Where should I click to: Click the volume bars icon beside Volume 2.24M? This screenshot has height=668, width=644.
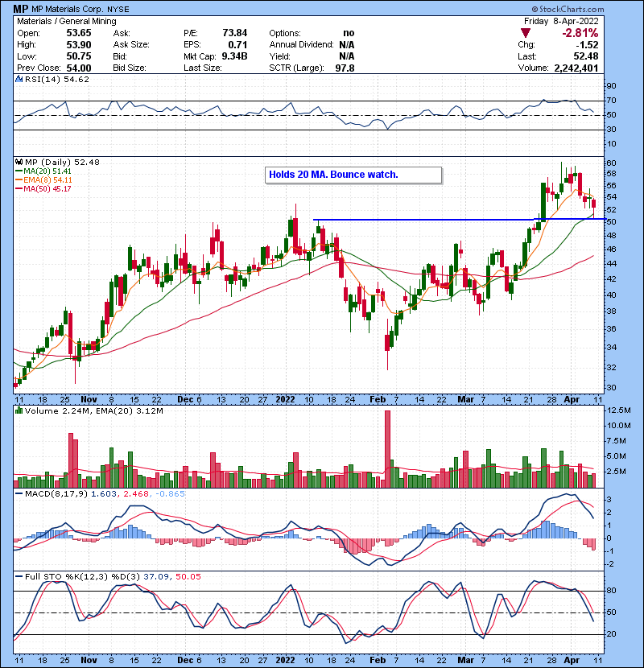(19, 410)
